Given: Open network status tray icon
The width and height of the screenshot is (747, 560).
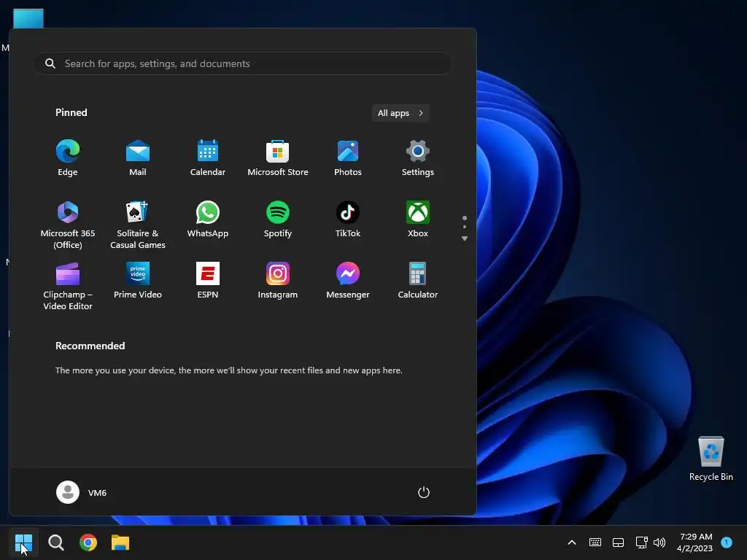Looking at the screenshot, I should pyautogui.click(x=641, y=542).
